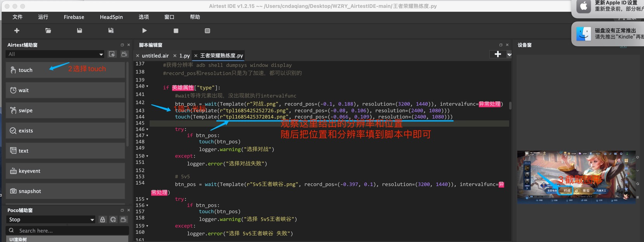
Task: Float the Poco assistant panel
Action: [122, 210]
